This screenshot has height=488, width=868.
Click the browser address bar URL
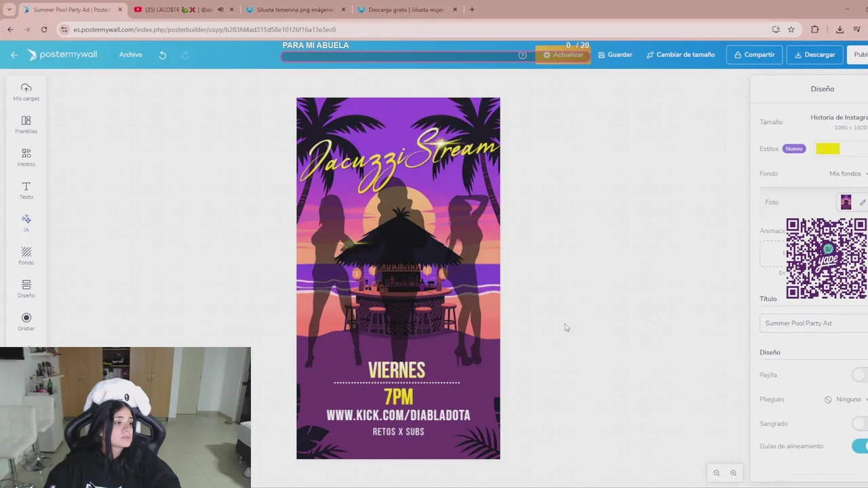pyautogui.click(x=205, y=29)
